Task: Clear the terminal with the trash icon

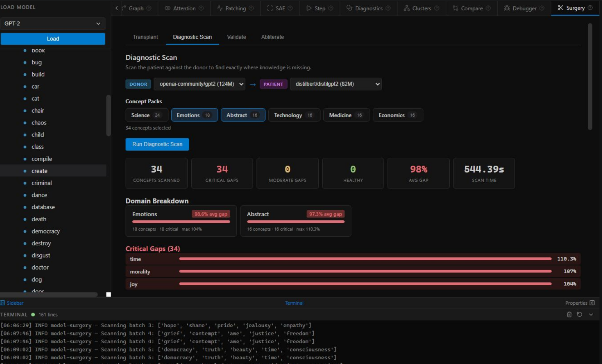Action: tap(569, 314)
